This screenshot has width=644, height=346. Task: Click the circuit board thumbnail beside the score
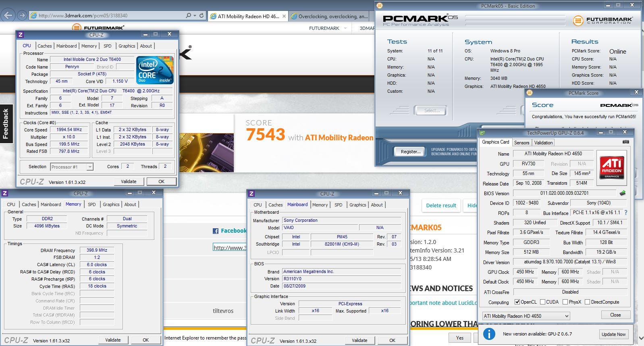click(x=206, y=152)
